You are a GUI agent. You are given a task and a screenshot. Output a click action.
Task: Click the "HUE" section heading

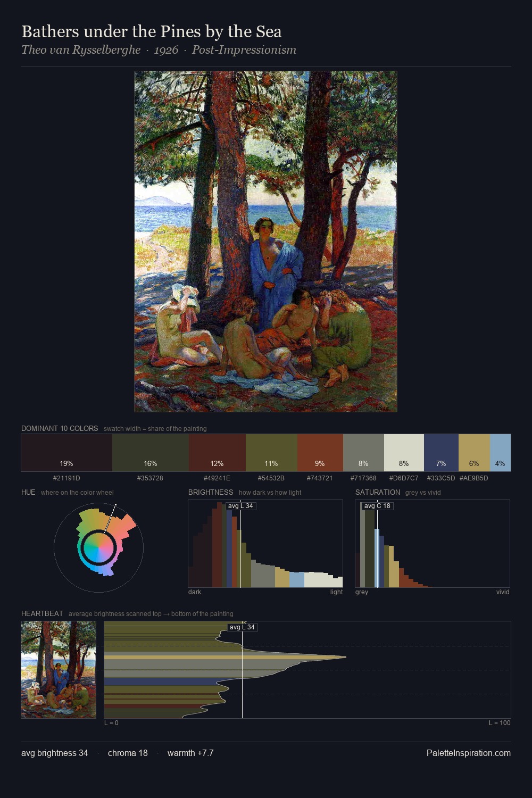tap(28, 492)
